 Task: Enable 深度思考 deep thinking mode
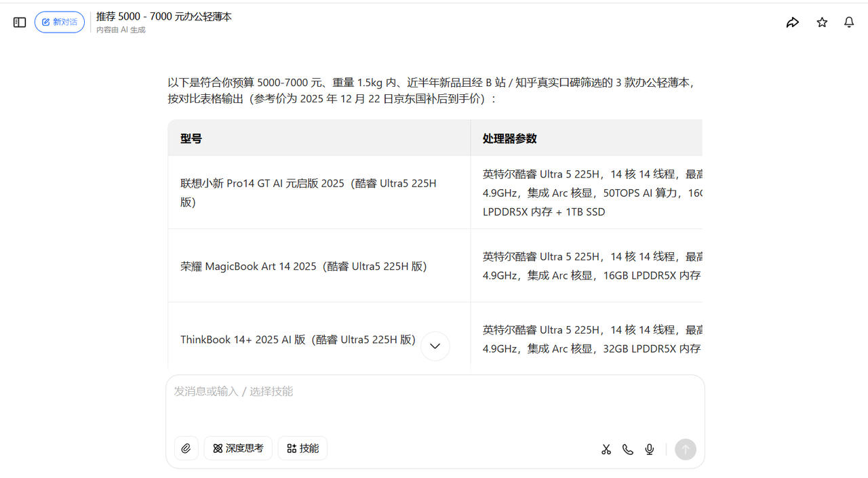click(238, 448)
